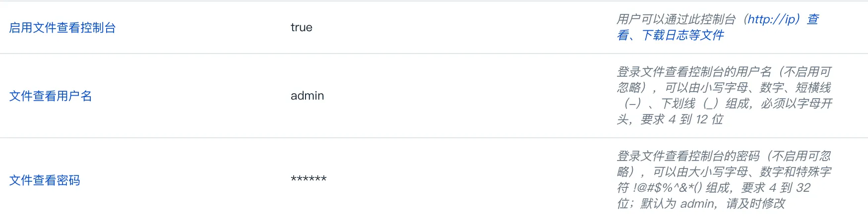The width and height of the screenshot is (868, 221).
Task: Click the http://ip address in the description
Action: [771, 19]
